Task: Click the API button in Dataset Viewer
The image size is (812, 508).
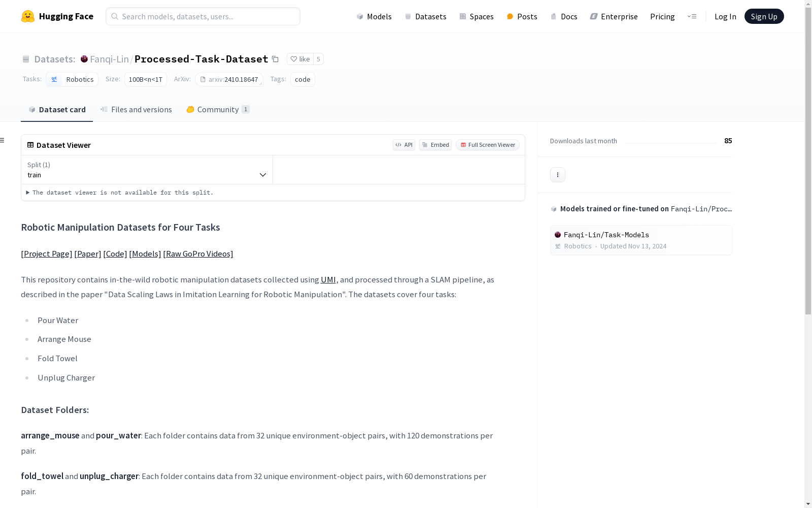Action: click(x=404, y=145)
